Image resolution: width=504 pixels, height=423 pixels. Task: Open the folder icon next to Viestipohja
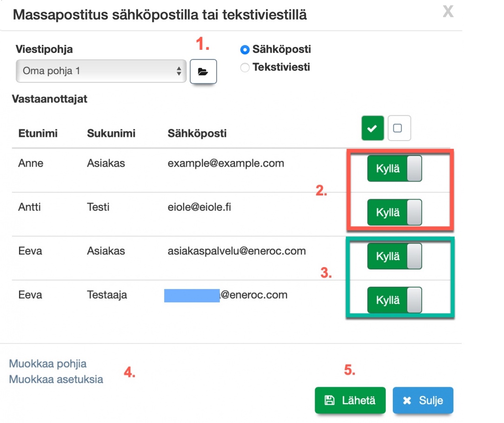[x=203, y=71]
